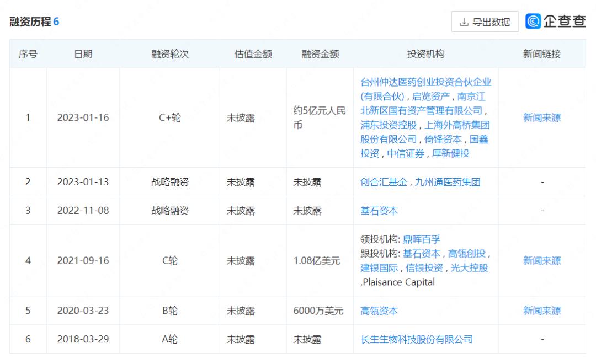Click the C轮 round cell
596x364 pixels.
click(x=170, y=261)
